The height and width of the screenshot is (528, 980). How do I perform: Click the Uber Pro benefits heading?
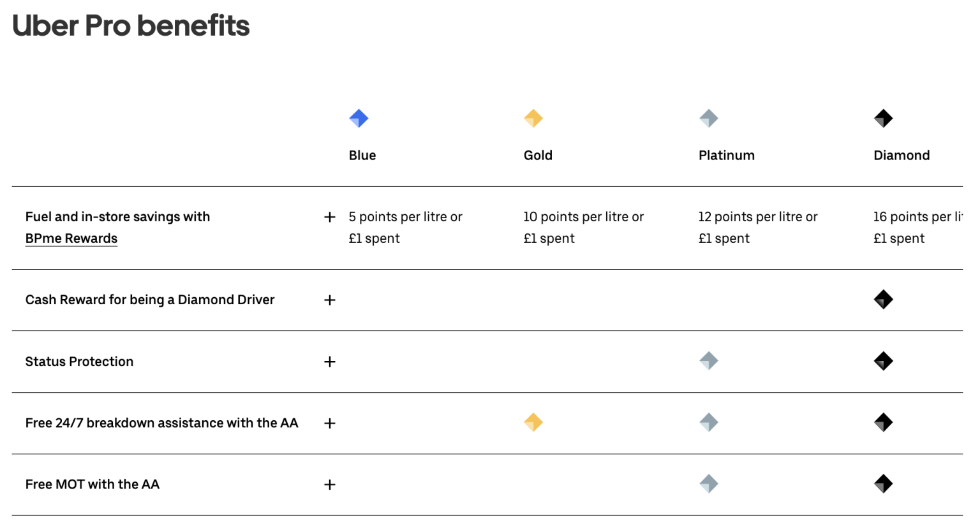130,26
